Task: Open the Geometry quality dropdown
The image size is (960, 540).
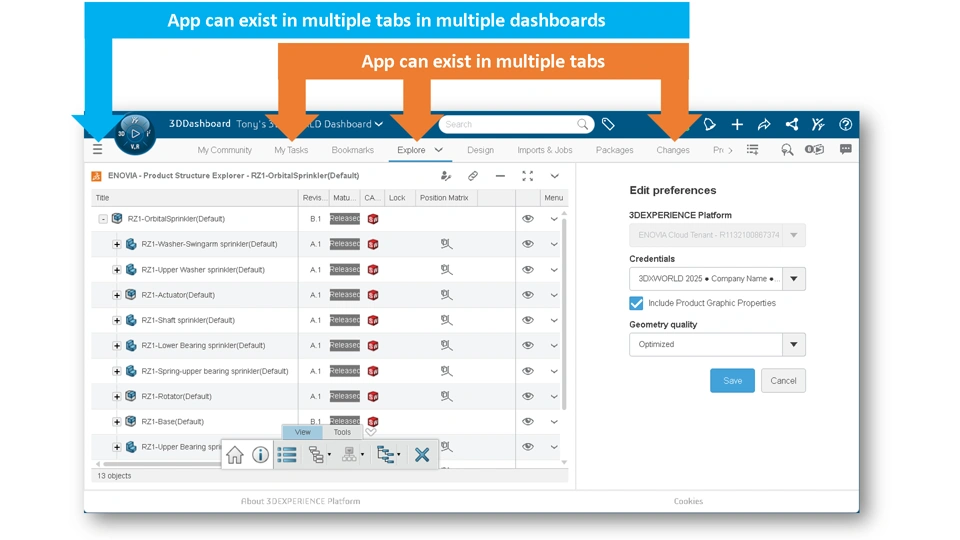Action: pyautogui.click(x=793, y=345)
